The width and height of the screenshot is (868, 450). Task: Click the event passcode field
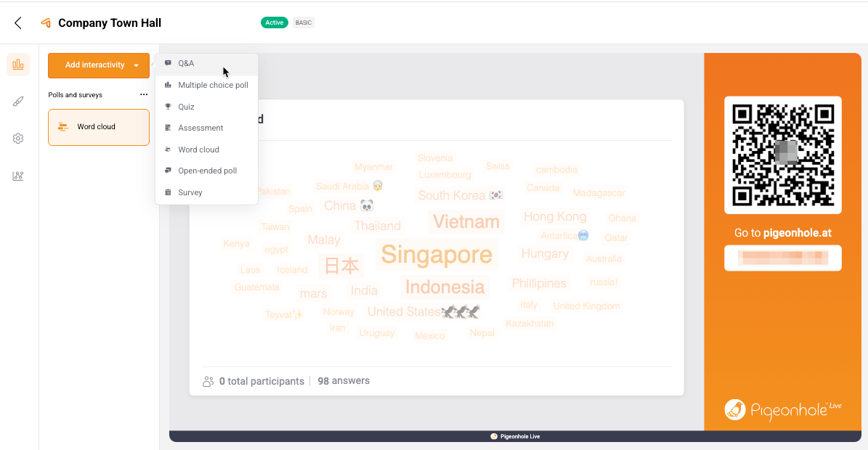[782, 258]
